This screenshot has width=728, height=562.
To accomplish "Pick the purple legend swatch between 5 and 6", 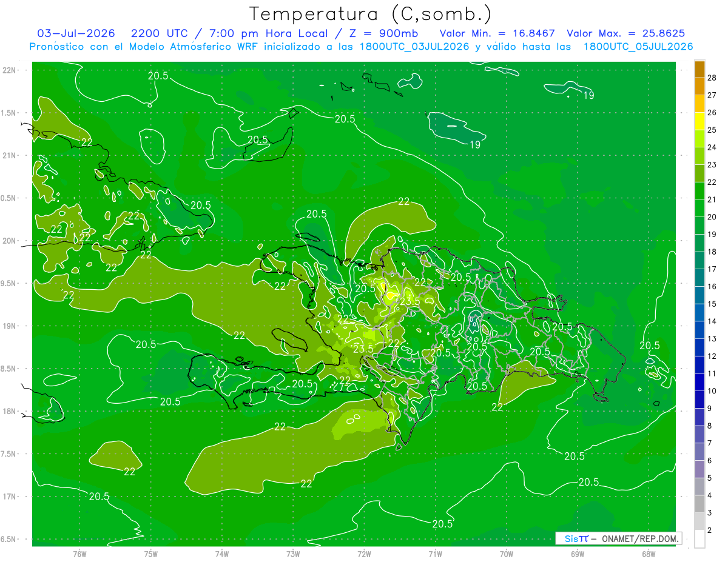I will pos(699,469).
